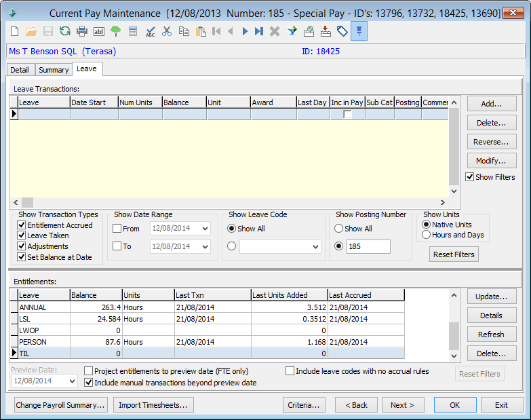531x420 pixels.
Task: Click the Copy pages icon
Action: click(x=184, y=31)
